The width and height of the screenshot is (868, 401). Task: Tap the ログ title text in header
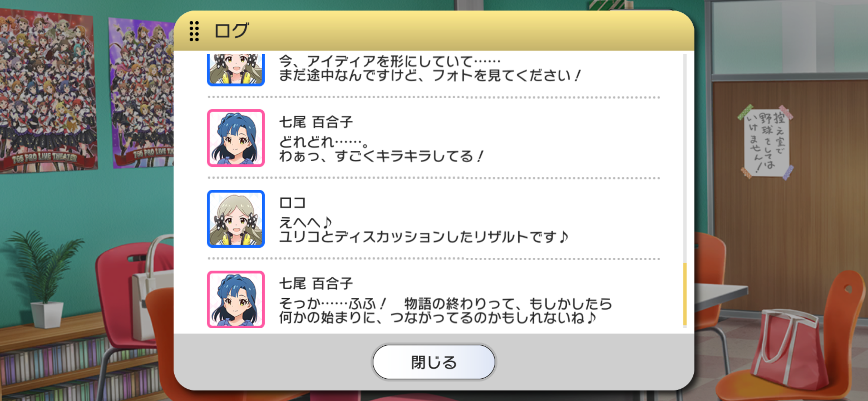click(x=231, y=30)
